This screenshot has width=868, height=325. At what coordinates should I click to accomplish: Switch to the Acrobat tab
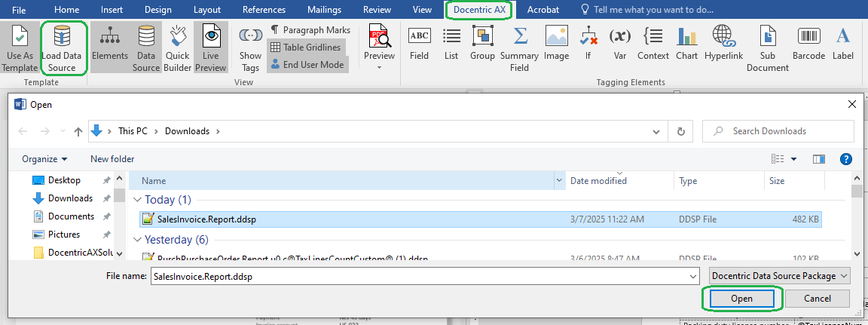[543, 9]
